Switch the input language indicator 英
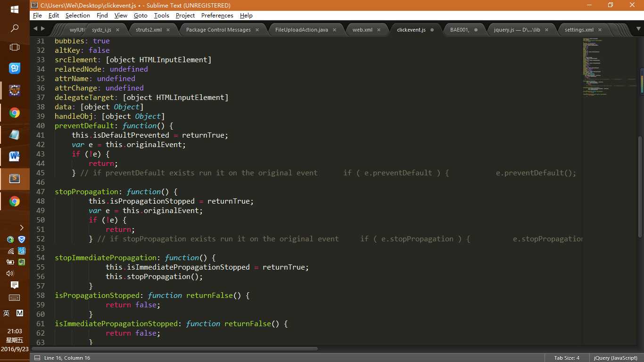The width and height of the screenshot is (644, 362). tap(7, 313)
